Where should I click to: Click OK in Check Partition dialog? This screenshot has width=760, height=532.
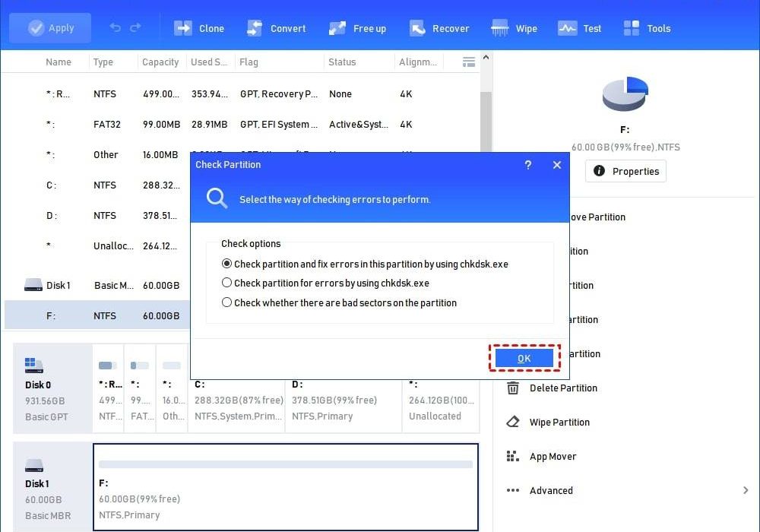pyautogui.click(x=524, y=358)
